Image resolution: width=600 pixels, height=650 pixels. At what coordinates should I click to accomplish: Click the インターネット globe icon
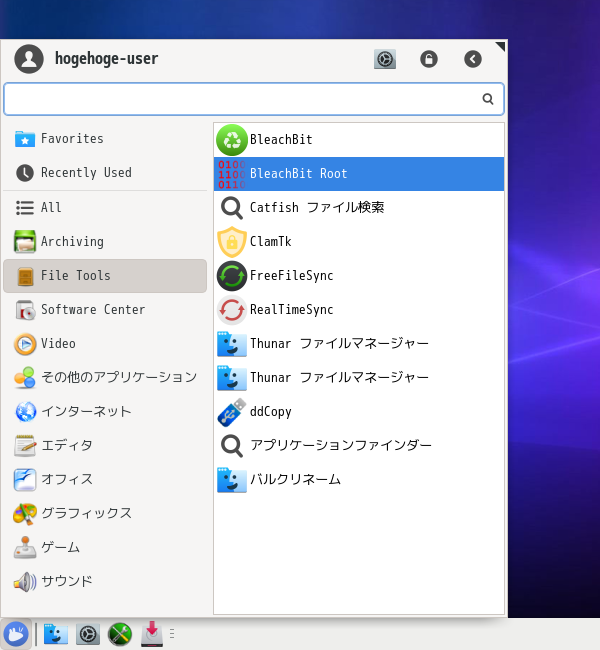tap(25, 412)
